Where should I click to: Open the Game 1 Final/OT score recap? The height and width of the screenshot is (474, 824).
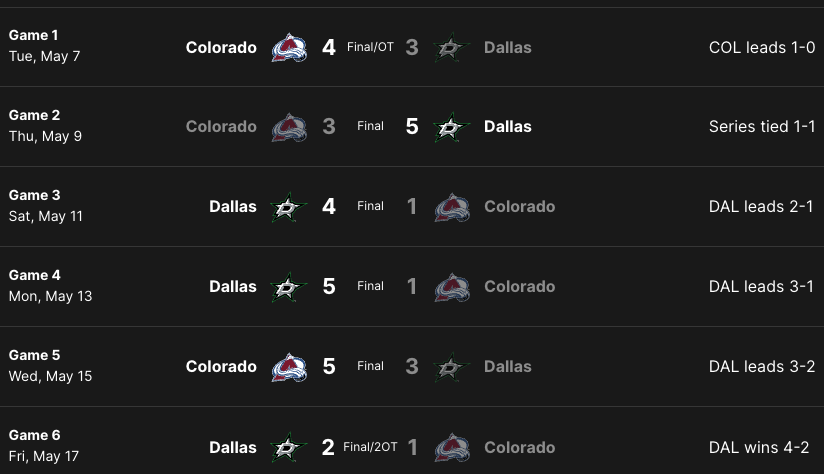click(x=370, y=47)
